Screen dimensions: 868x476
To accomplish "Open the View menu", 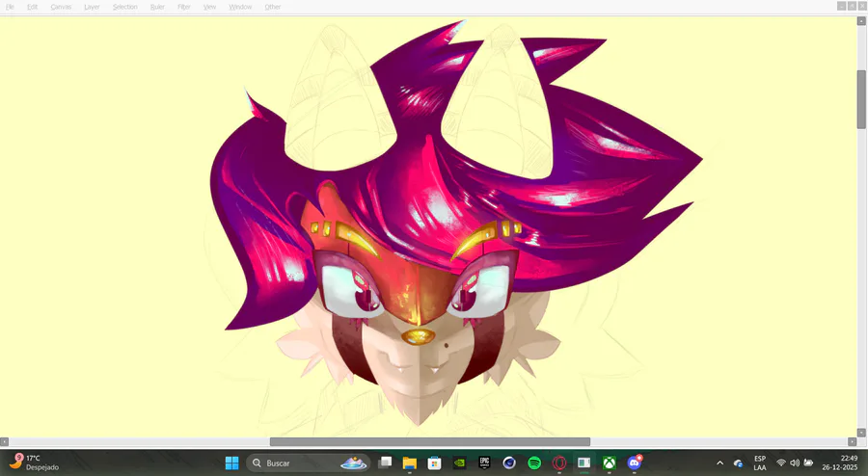I will click(209, 7).
